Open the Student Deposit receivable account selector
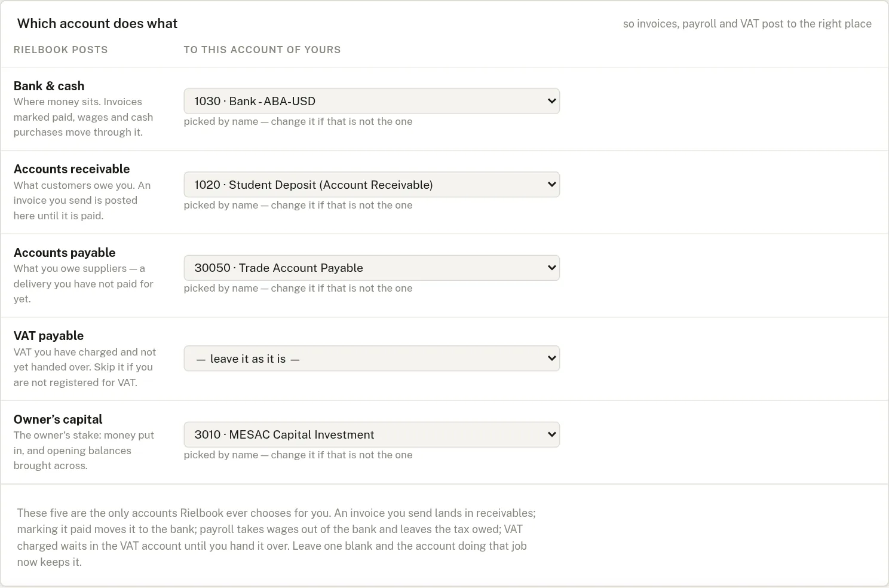The width and height of the screenshot is (889, 588). tap(372, 185)
